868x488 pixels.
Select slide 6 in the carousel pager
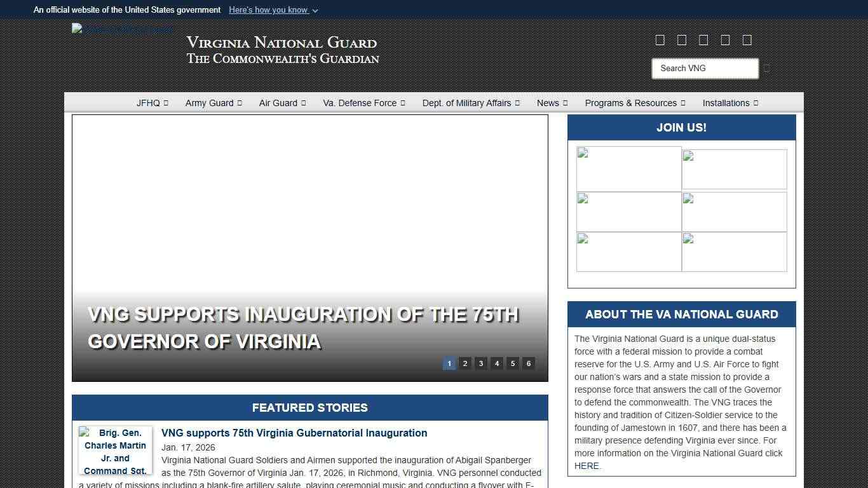pos(529,363)
